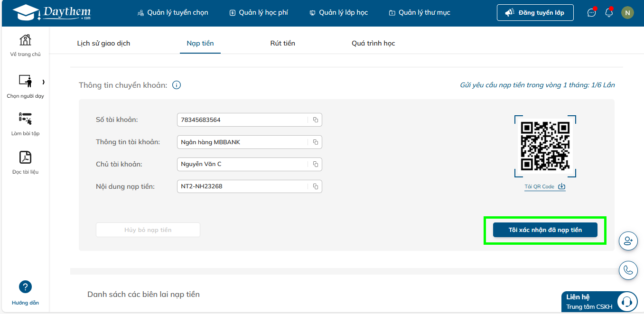Open the N user avatar menu
This screenshot has height=314, width=644.
[627, 13]
